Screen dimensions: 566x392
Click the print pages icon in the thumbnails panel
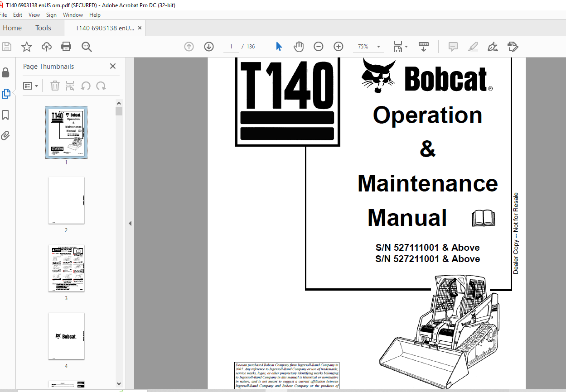(x=70, y=86)
